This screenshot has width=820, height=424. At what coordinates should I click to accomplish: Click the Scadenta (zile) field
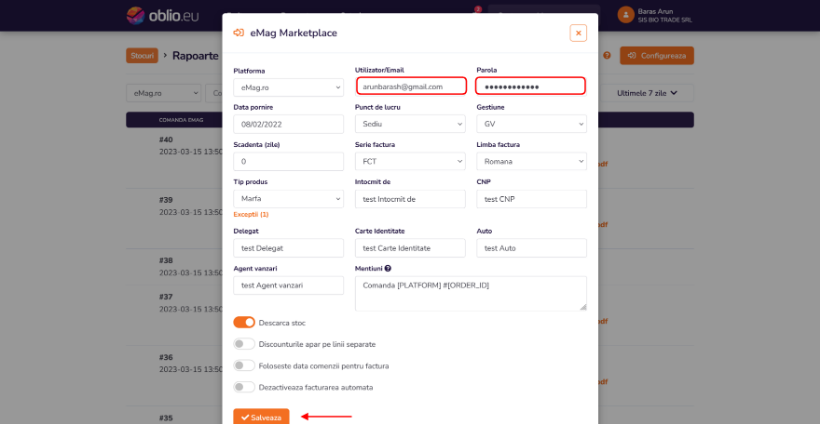pos(289,162)
